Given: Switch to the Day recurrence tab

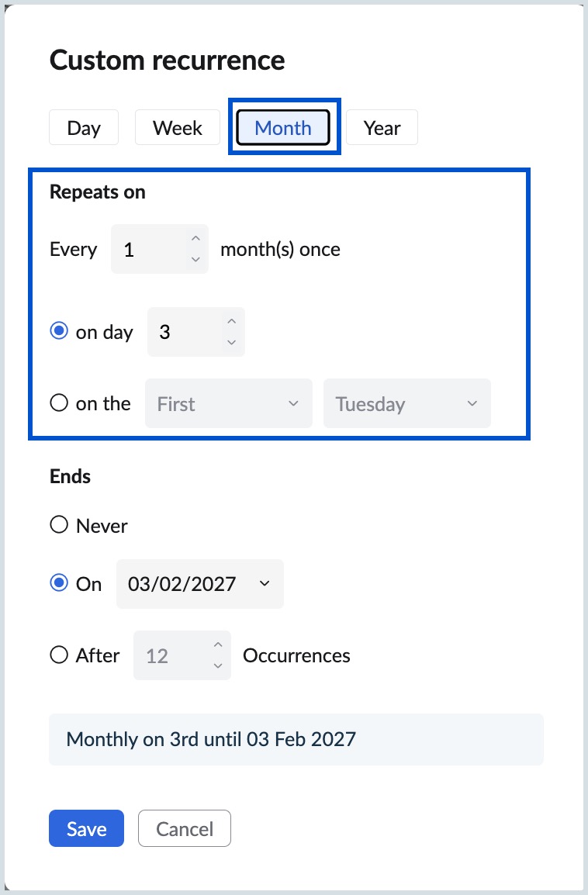Looking at the screenshot, I should [x=83, y=126].
